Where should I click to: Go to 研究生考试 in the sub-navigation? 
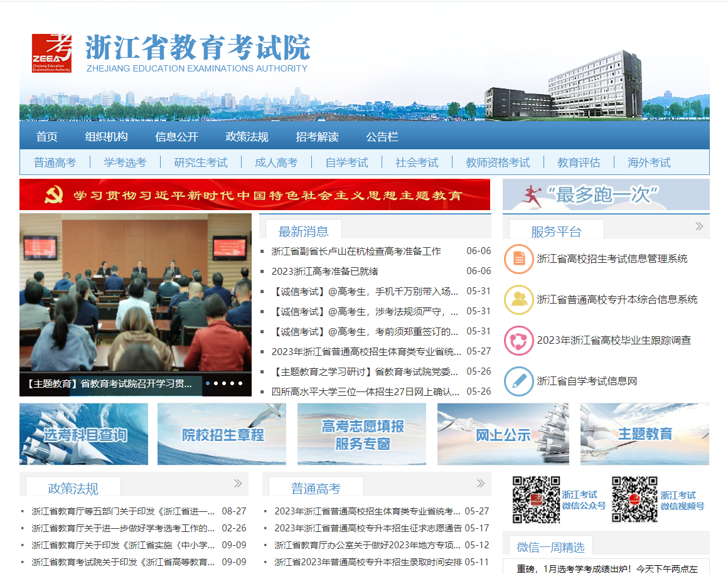click(x=201, y=162)
